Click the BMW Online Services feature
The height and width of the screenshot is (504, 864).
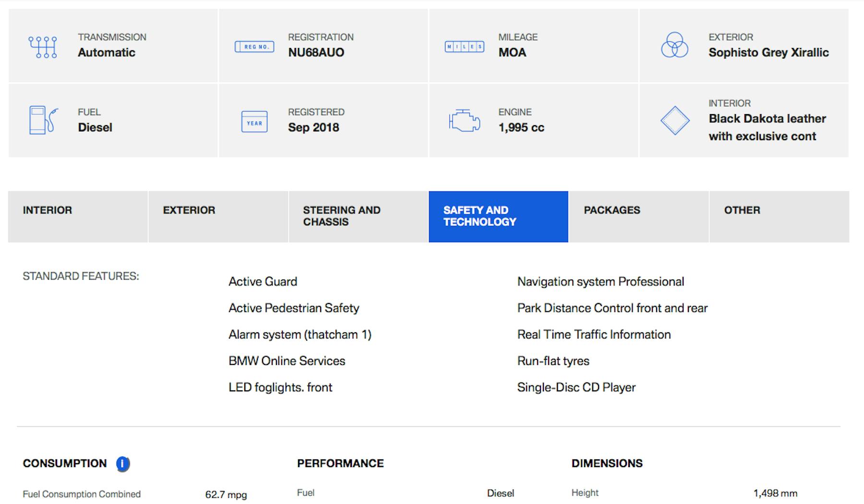[x=287, y=361]
